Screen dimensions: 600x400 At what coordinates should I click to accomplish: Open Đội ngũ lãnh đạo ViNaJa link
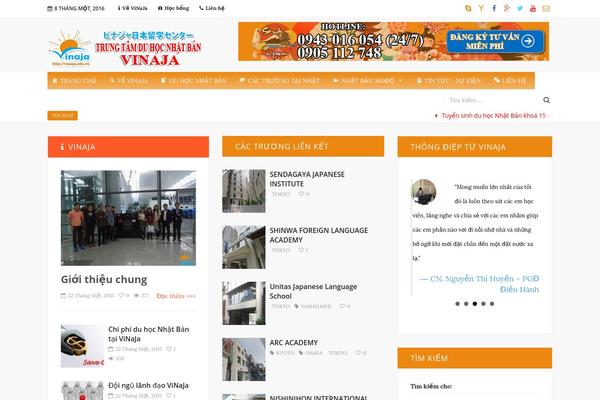click(148, 385)
